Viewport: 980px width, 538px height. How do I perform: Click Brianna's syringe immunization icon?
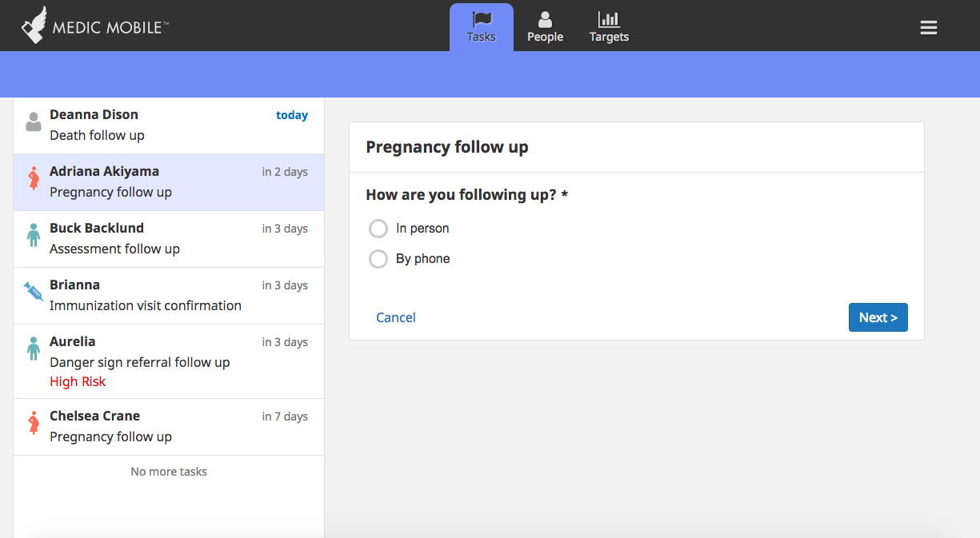coord(34,292)
